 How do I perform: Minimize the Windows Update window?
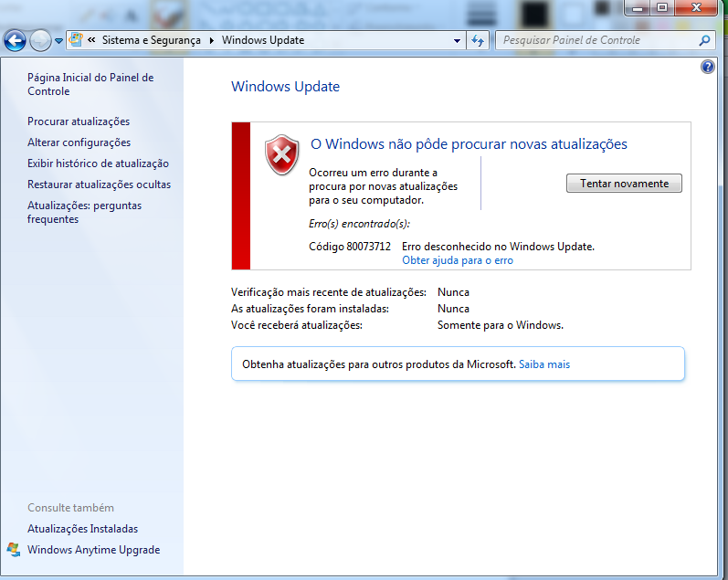(x=639, y=7)
